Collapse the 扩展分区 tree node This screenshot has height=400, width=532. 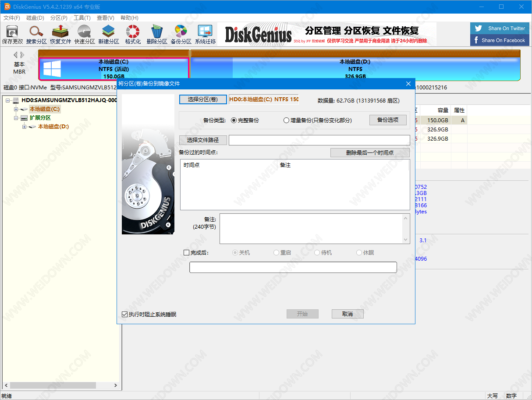coord(16,118)
